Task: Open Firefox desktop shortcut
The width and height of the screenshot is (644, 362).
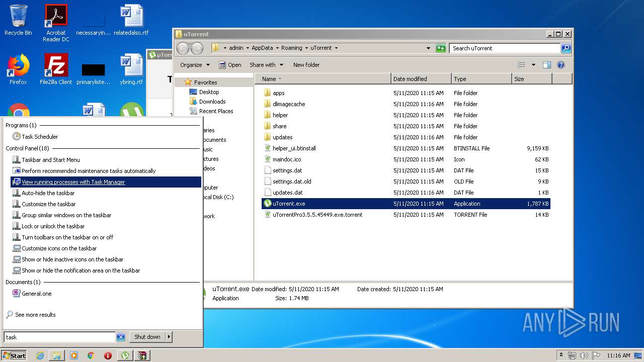Action: pos(18,69)
